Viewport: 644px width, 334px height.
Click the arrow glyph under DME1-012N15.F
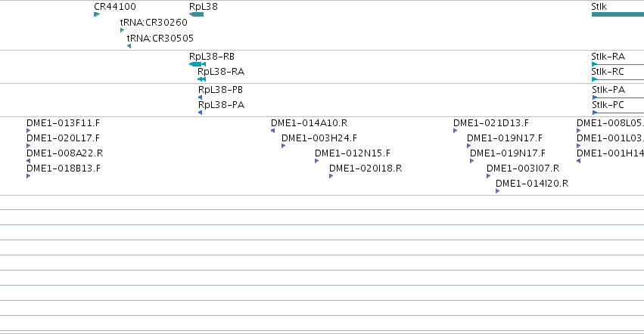(x=316, y=161)
